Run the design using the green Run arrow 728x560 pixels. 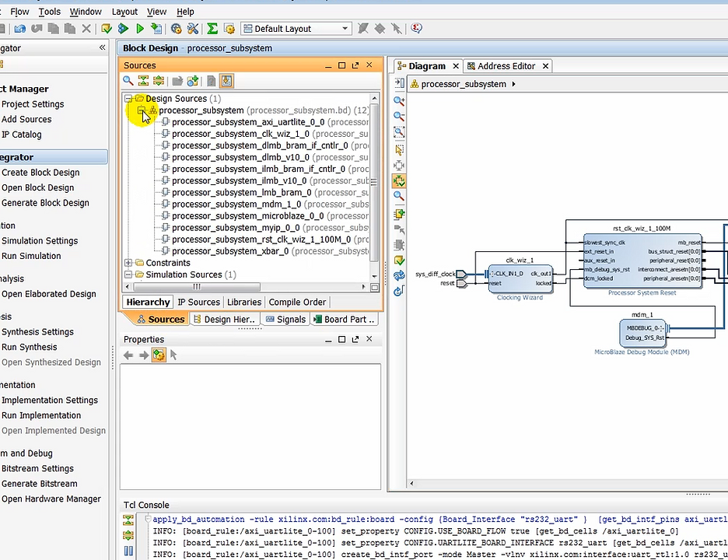pyautogui.click(x=139, y=29)
